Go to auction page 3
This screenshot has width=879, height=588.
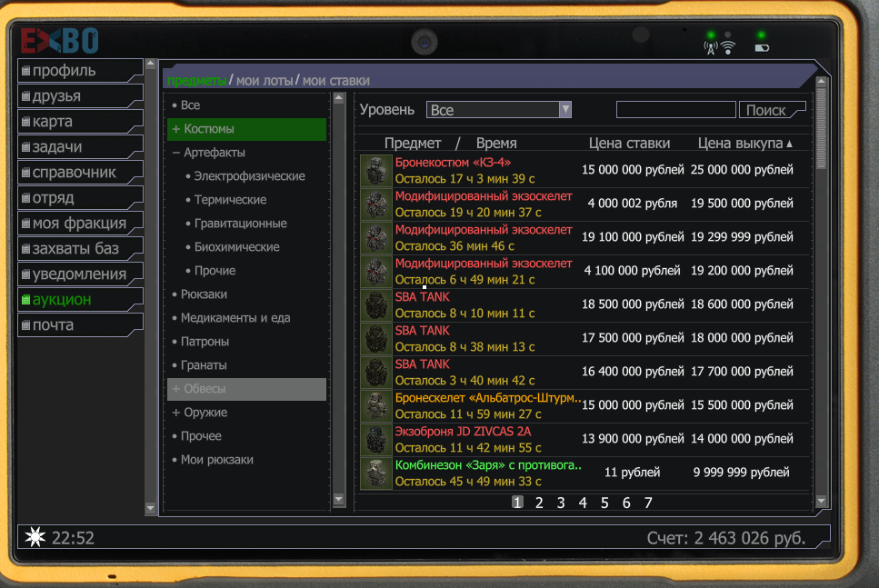point(561,503)
